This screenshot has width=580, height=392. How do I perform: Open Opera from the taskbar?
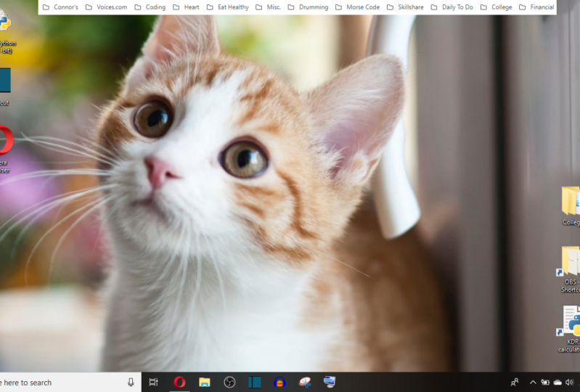[179, 382]
